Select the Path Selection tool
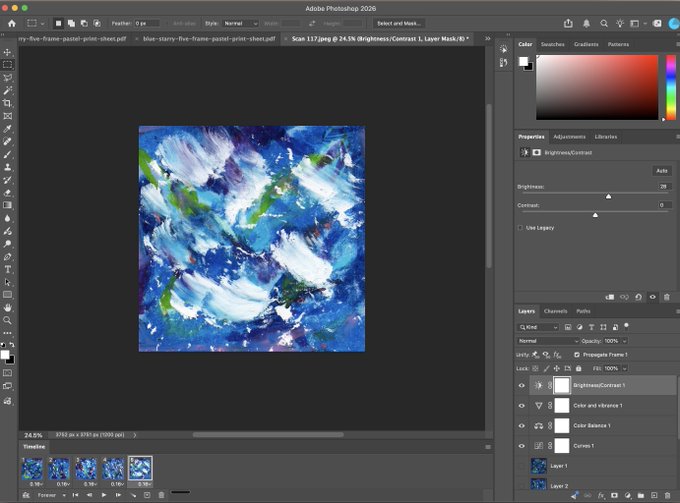 (x=7, y=282)
